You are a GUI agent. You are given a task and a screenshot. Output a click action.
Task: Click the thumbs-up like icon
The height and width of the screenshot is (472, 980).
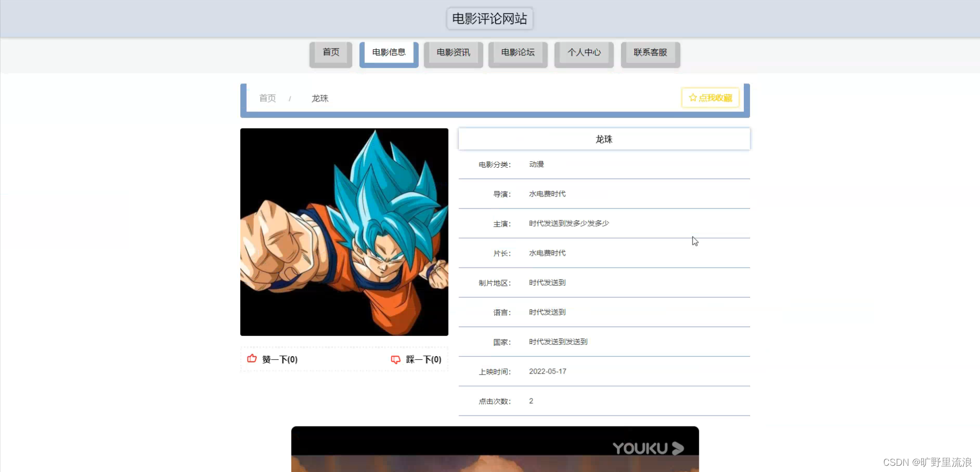pos(252,359)
